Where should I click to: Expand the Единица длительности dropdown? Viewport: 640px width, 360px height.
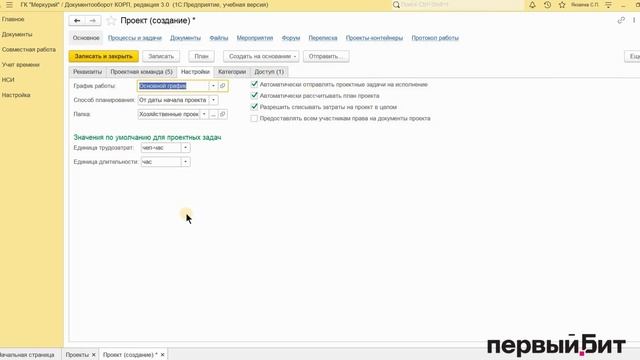pos(185,162)
